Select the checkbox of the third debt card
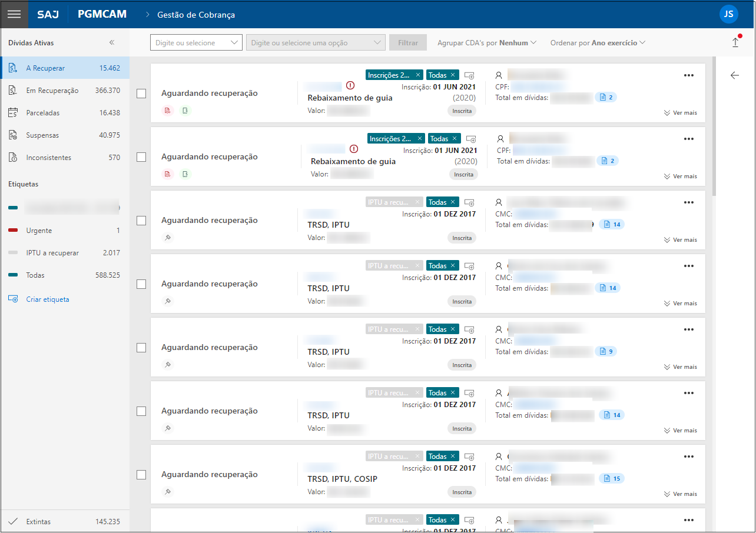Viewport: 756px width, 533px height. pos(141,221)
